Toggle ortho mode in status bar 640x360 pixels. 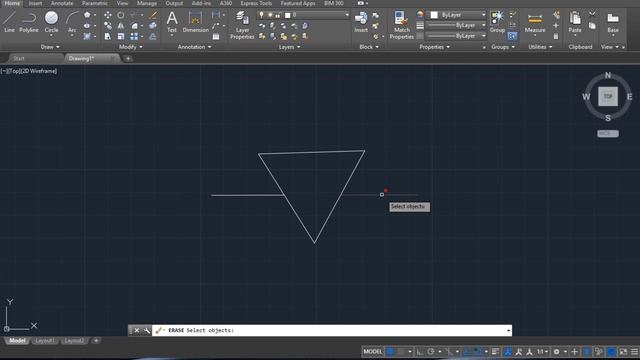pos(420,351)
